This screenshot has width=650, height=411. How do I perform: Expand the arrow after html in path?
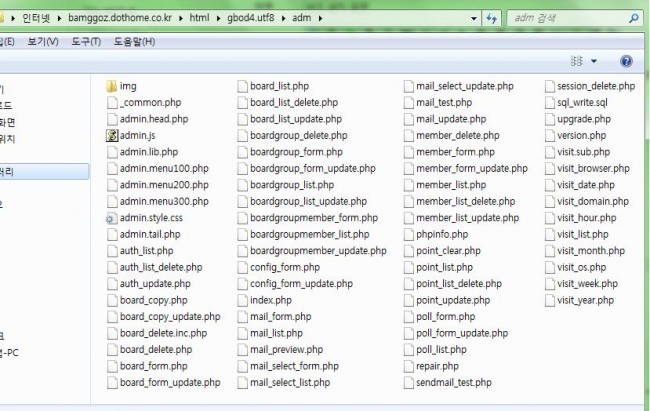(x=218, y=18)
